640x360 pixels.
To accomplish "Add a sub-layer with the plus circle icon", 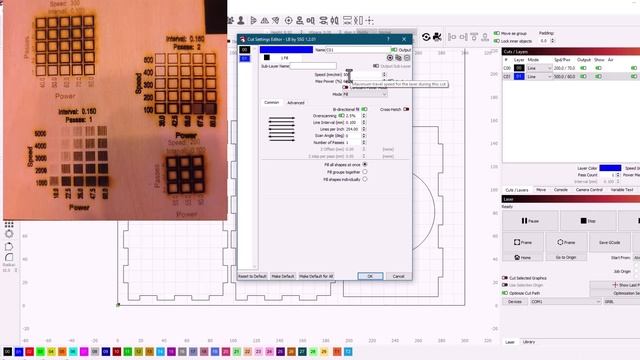I will coord(390,58).
